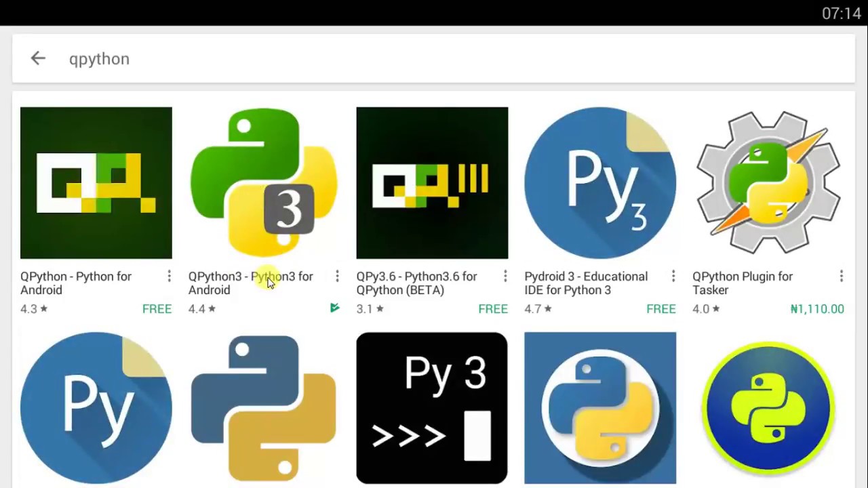Open the Python logo on blue square app

[600, 408]
